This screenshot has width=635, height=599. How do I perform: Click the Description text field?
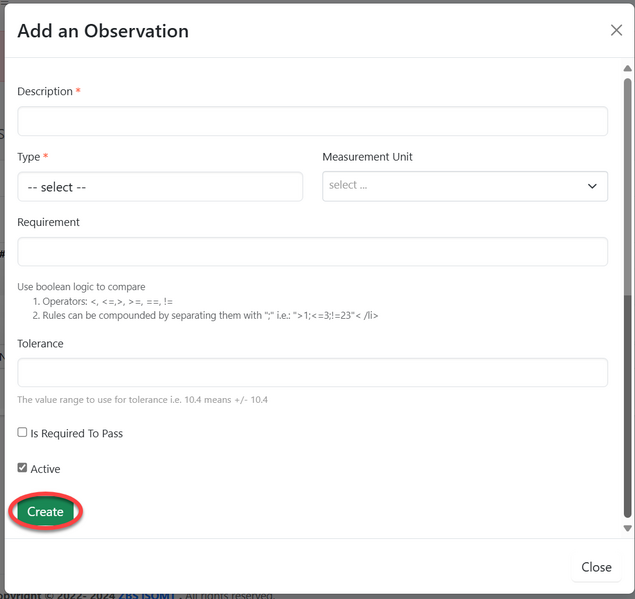tap(312, 121)
